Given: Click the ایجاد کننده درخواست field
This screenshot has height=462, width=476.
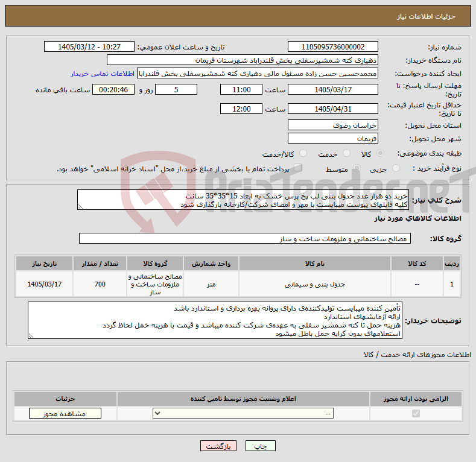Looking at the screenshot, I should [x=258, y=74].
